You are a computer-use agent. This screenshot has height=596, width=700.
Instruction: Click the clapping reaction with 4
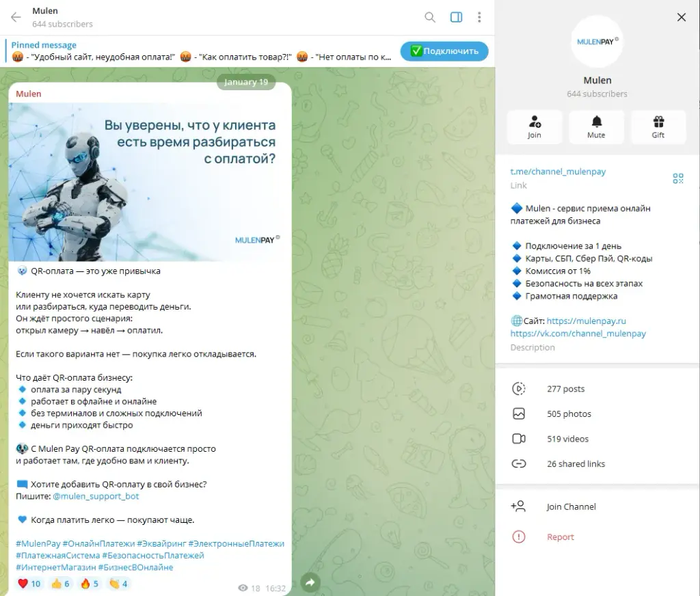(118, 584)
